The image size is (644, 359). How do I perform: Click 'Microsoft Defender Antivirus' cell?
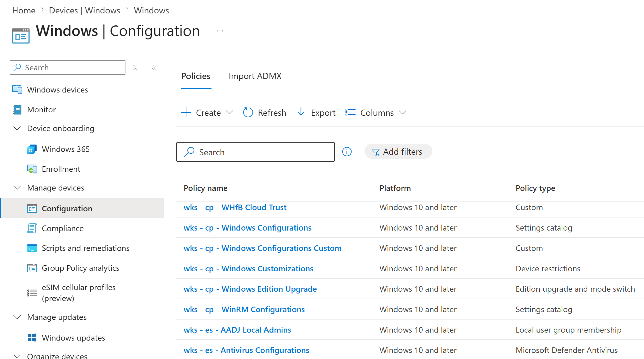pos(567,350)
